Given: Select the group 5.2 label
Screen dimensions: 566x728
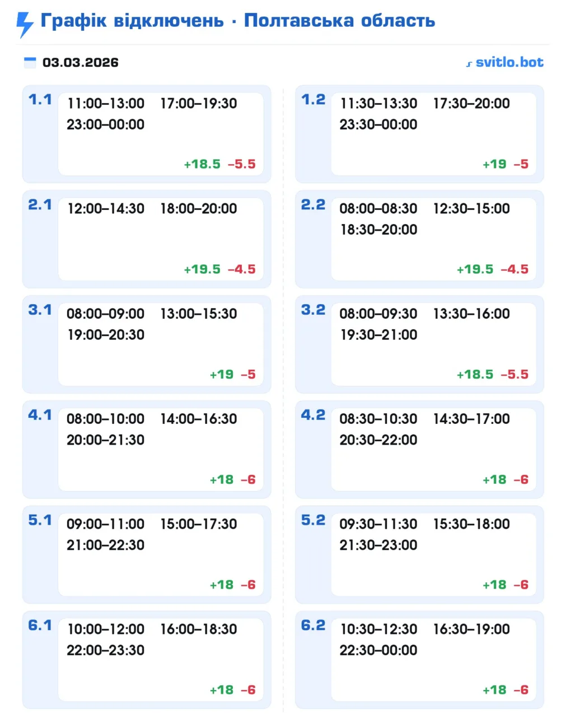Looking at the screenshot, I should click(x=313, y=520).
